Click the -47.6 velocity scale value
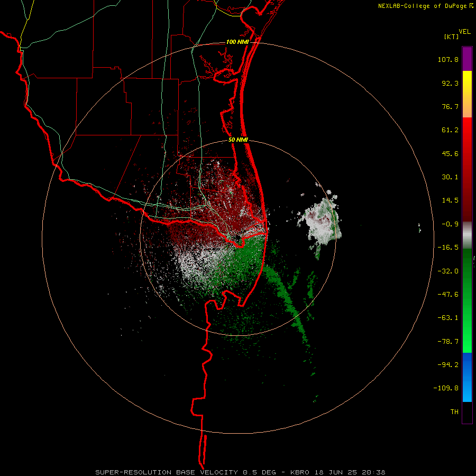The width and height of the screenshot is (476, 476). tap(448, 295)
